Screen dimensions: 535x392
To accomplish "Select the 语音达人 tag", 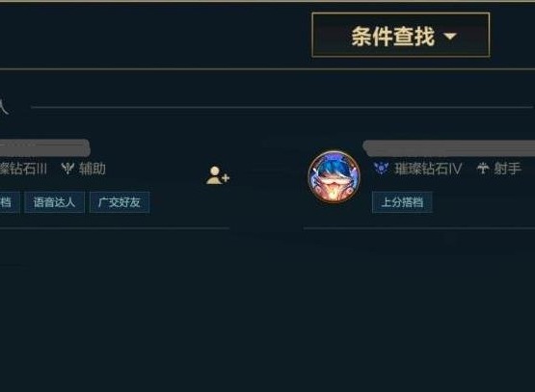I will pos(54,202).
